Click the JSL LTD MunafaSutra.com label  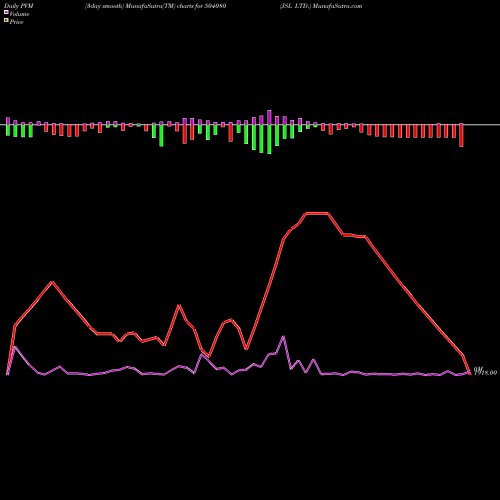[x=321, y=6]
